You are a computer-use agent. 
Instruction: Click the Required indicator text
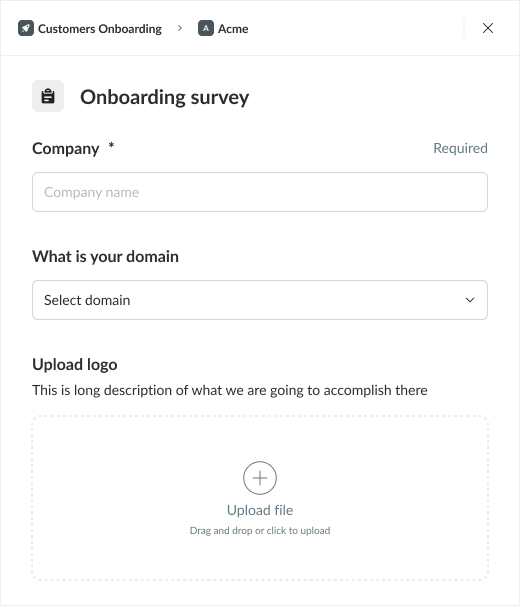[x=460, y=148]
